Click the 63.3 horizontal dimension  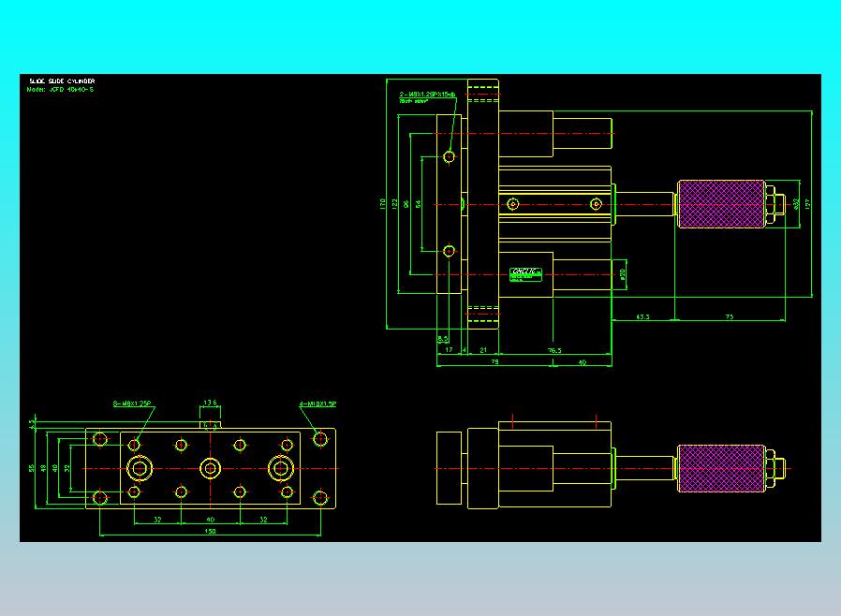pyautogui.click(x=642, y=316)
